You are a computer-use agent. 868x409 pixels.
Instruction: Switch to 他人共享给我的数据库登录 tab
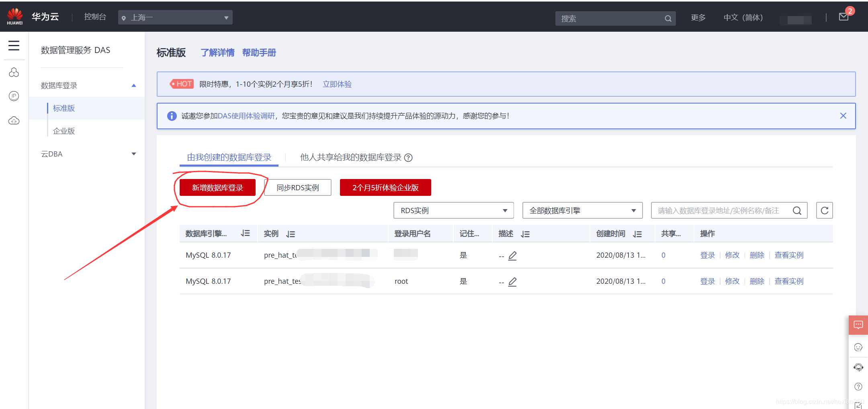351,157
